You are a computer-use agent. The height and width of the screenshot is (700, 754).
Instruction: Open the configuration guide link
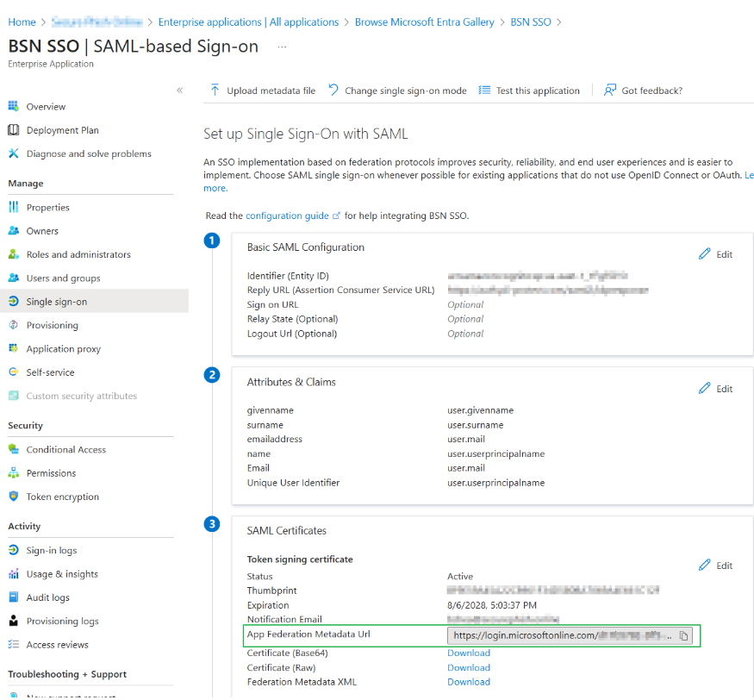point(287,216)
